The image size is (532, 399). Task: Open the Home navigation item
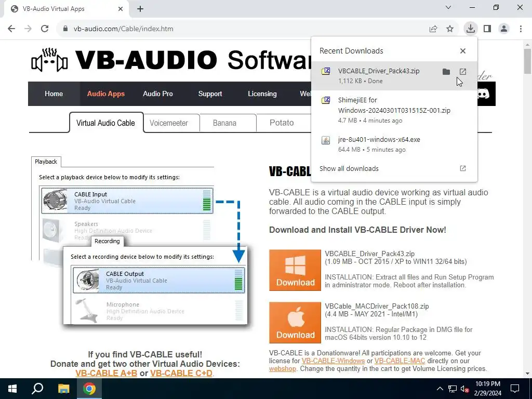(54, 94)
